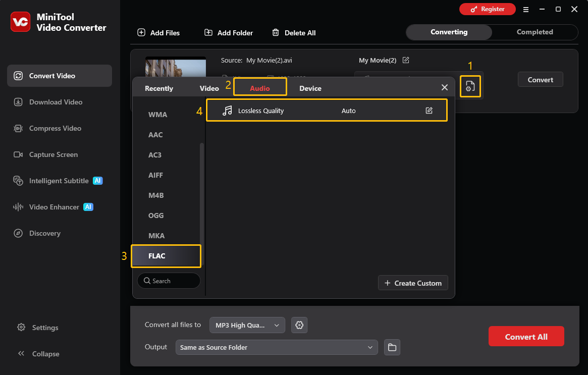Choose FLAC audio format

click(166, 256)
